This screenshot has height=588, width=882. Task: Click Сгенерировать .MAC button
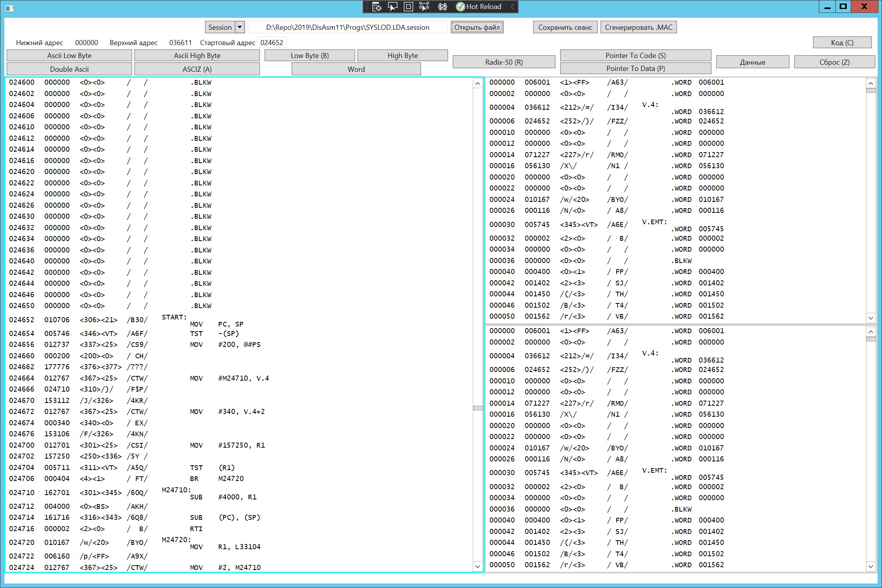[638, 27]
